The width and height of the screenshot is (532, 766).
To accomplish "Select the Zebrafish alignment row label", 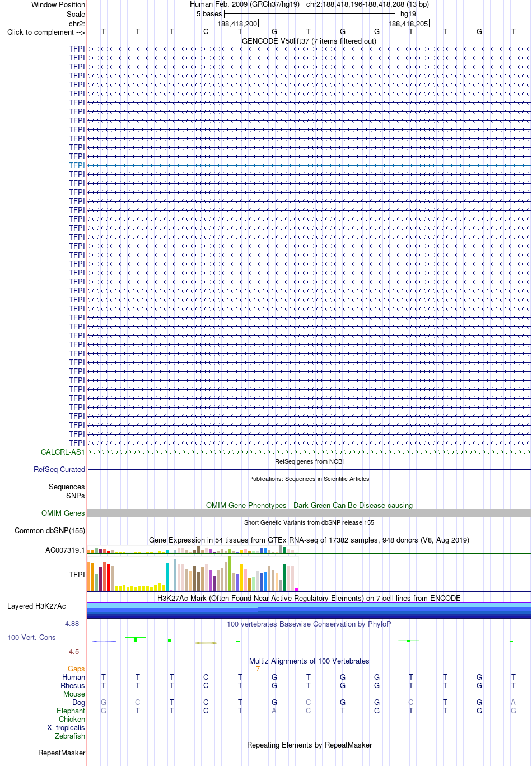I will pyautogui.click(x=70, y=736).
